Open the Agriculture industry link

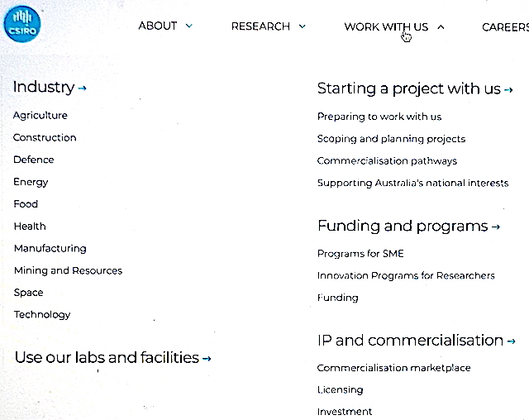tap(41, 116)
